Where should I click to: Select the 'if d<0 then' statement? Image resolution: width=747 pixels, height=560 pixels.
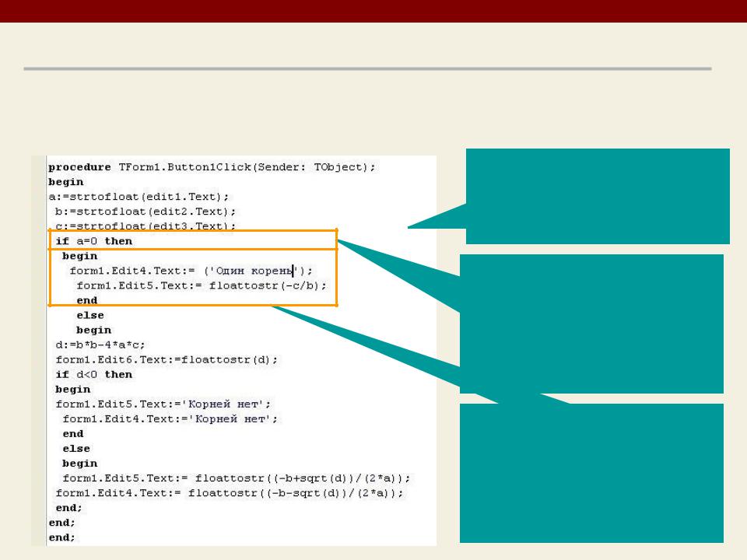[94, 374]
